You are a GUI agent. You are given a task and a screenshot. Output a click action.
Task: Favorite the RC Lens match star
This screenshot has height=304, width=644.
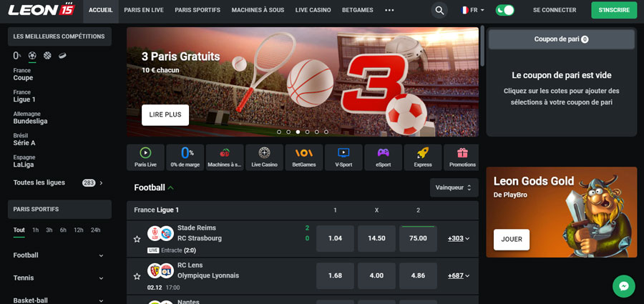coord(137,277)
